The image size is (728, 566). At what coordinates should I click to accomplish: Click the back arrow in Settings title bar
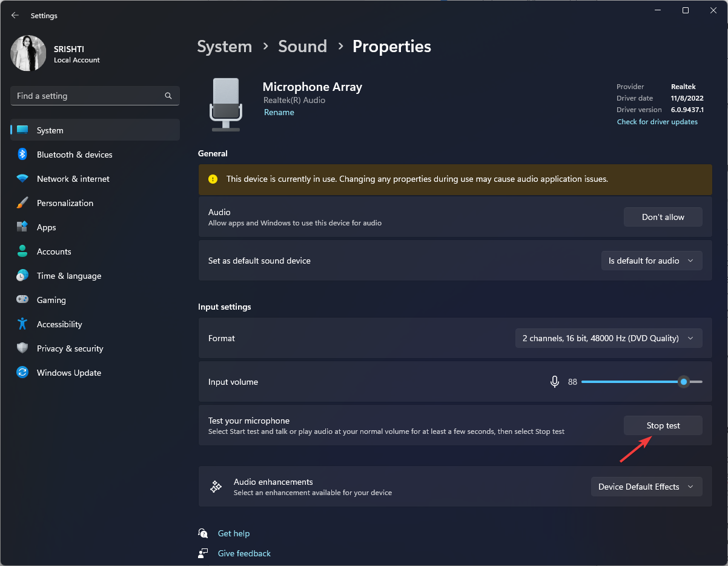(x=15, y=15)
